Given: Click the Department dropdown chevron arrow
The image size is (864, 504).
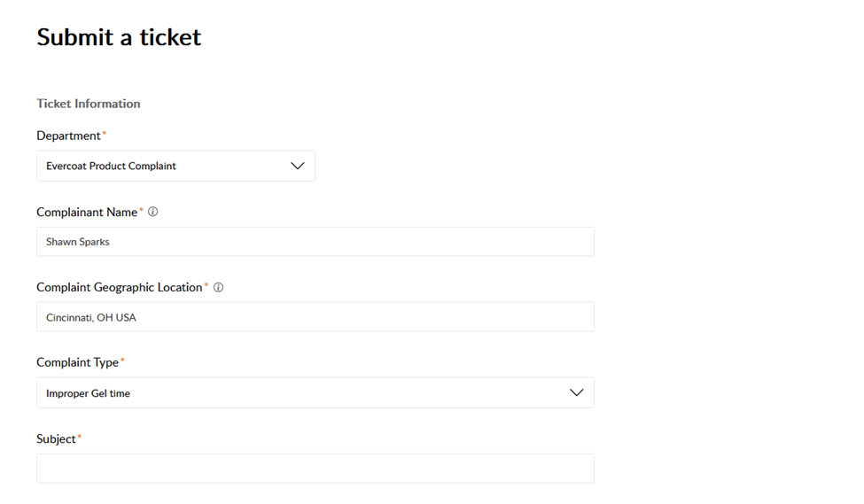Looking at the screenshot, I should (x=298, y=166).
